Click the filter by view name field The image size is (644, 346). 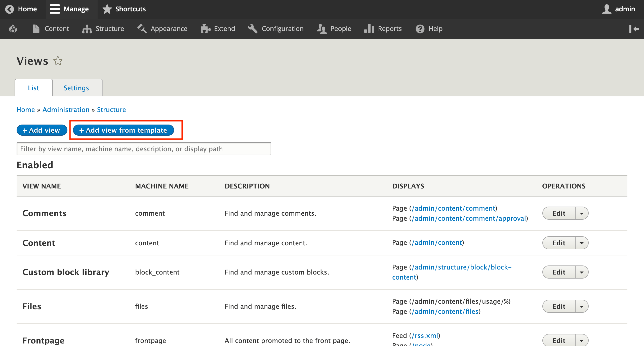click(144, 149)
